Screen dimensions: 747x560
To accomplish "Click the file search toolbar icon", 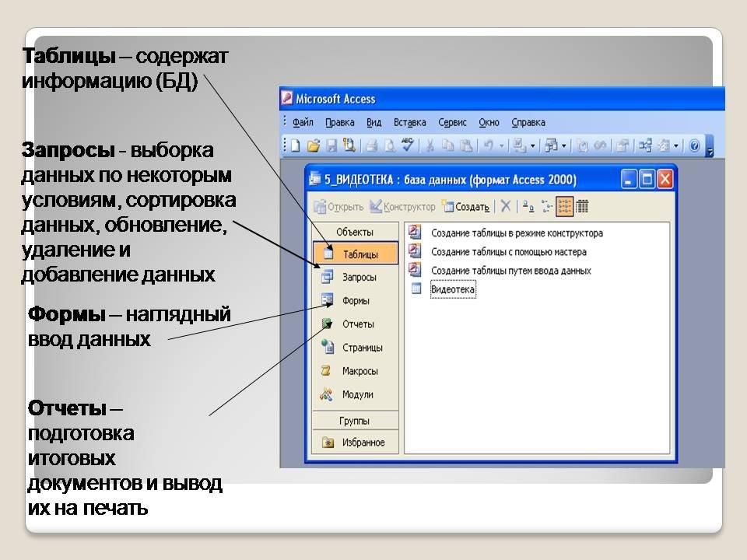I will tap(349, 145).
